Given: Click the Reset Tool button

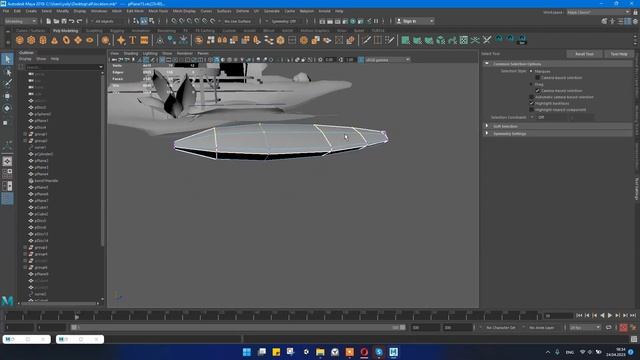Looking at the screenshot, I should (x=584, y=54).
